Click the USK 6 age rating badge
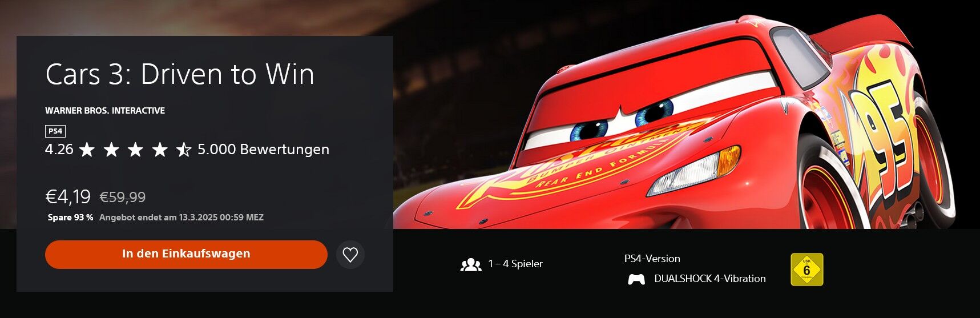Viewport: 980px width, 318px height. [806, 269]
